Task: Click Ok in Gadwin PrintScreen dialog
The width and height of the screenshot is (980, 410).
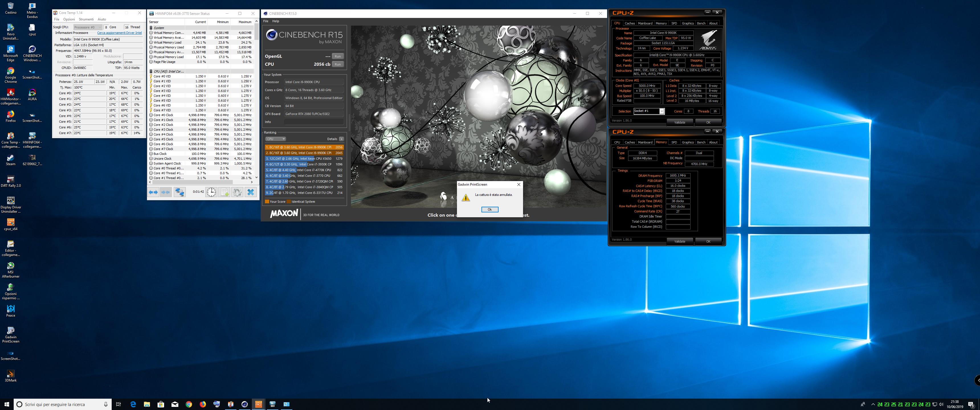Action: coord(490,210)
